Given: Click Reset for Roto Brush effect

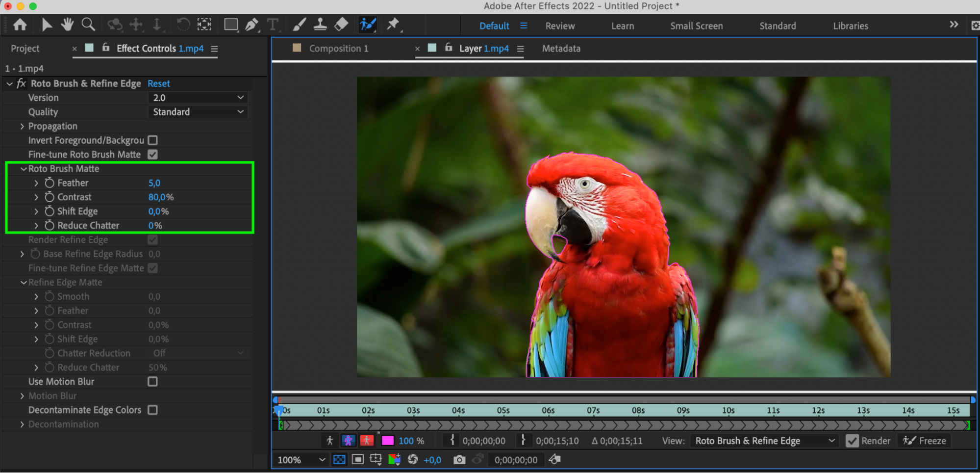Looking at the screenshot, I should point(158,84).
